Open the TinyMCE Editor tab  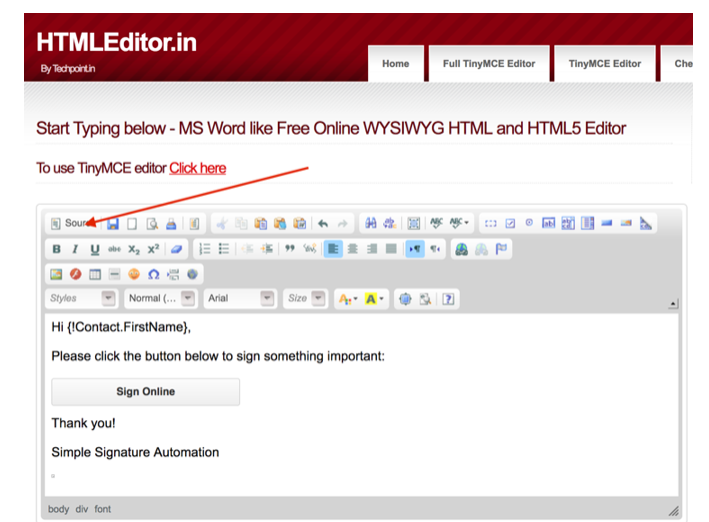pos(605,64)
